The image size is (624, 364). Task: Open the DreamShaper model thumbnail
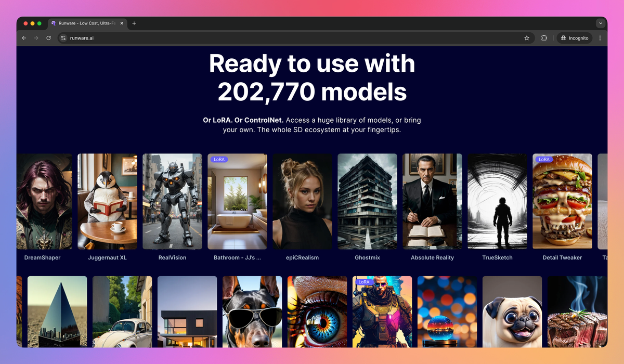click(44, 201)
